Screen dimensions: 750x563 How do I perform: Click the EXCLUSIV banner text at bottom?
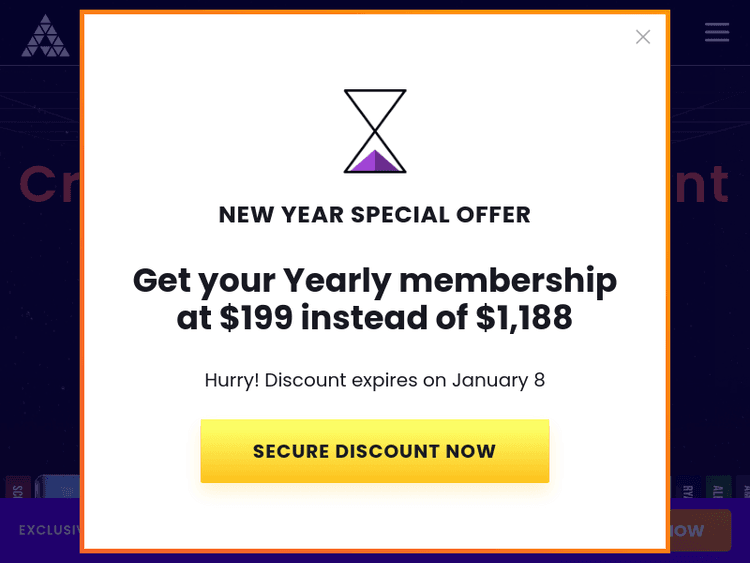point(48,530)
